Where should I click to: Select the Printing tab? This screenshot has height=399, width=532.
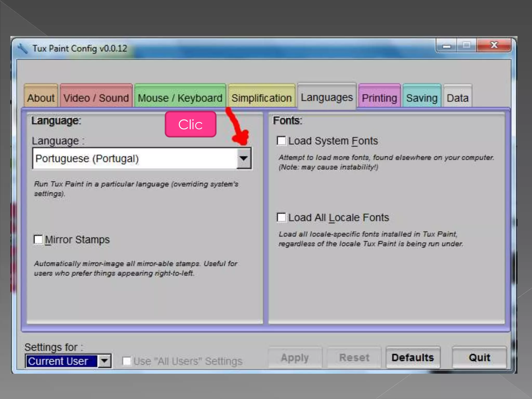click(379, 98)
